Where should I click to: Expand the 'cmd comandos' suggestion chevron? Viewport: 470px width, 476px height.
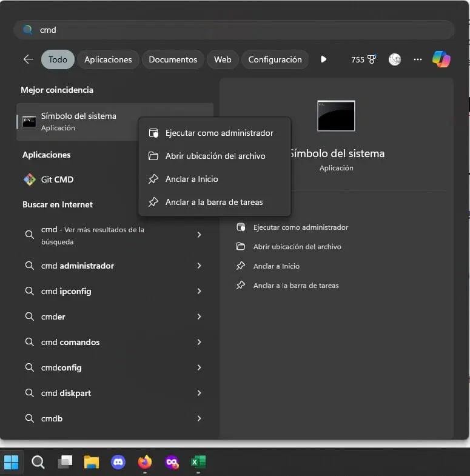[199, 342]
